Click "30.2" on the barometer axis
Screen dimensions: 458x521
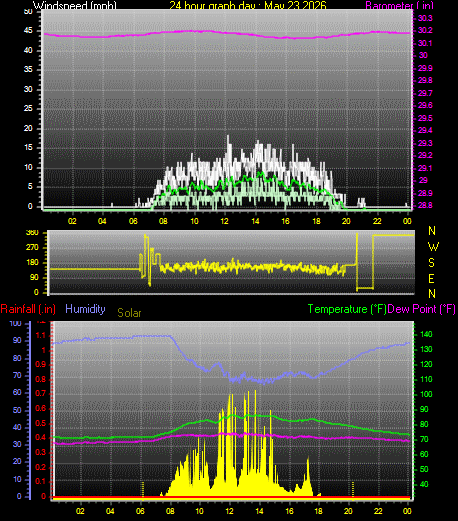[x=425, y=30]
